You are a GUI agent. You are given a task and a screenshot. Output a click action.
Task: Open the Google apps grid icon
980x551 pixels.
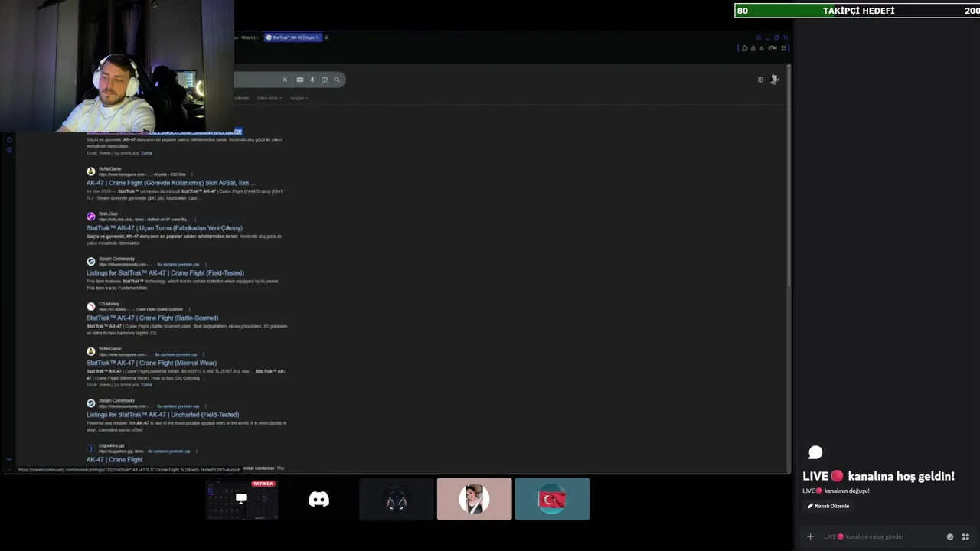click(760, 80)
